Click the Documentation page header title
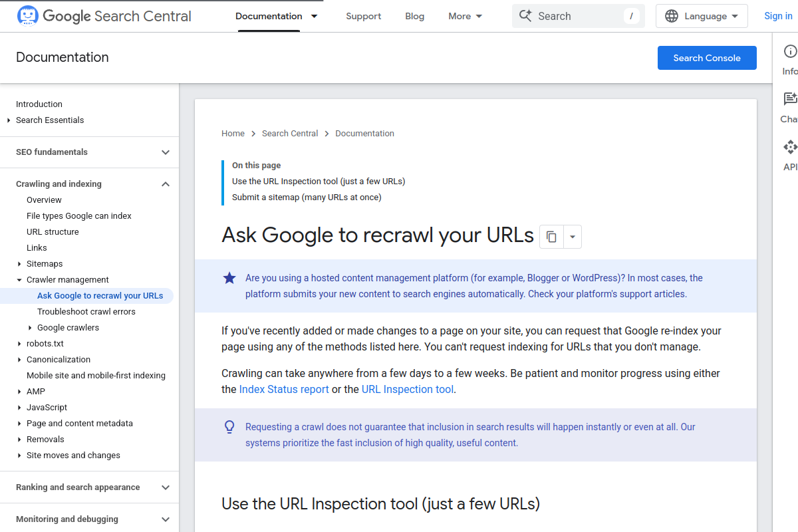This screenshot has width=798, height=532. pos(63,58)
